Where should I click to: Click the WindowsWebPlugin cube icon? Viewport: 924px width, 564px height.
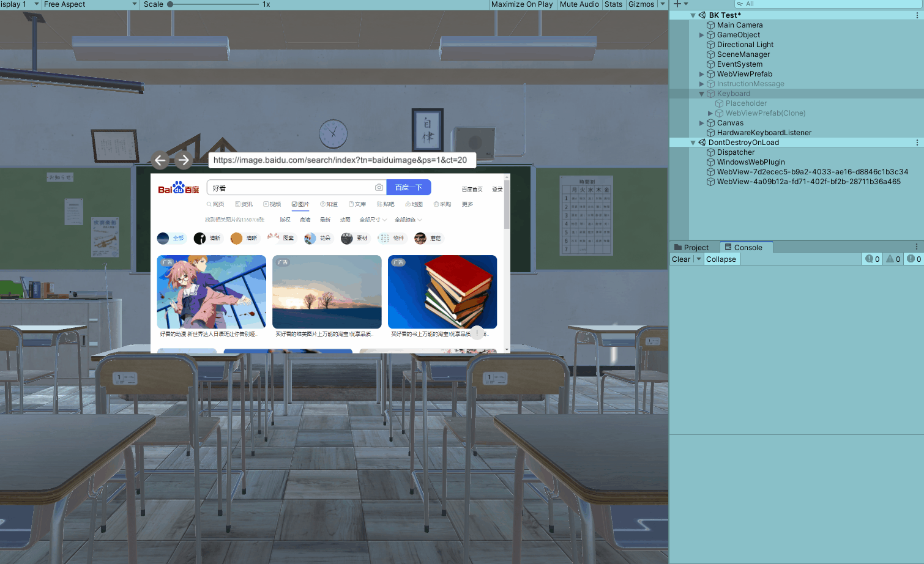pos(710,162)
